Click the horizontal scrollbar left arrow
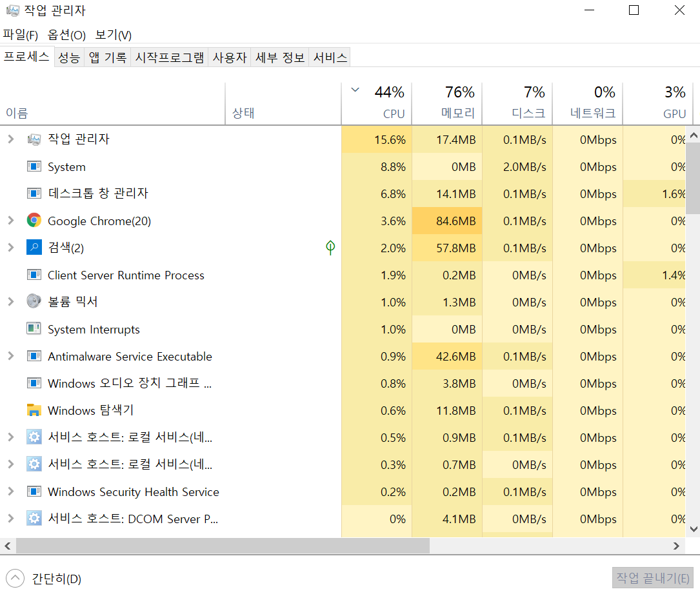 click(x=8, y=546)
